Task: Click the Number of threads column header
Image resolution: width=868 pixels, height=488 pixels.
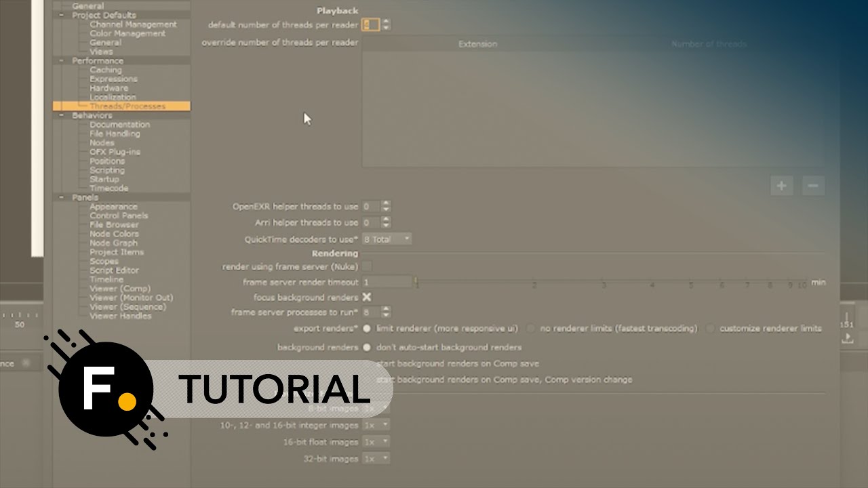Action: 709,44
